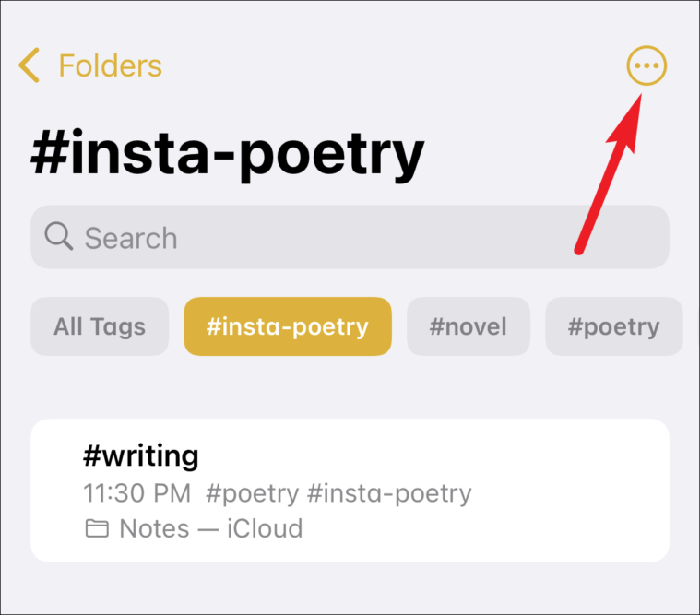The image size is (700, 615).
Task: Click the Notes — iCloud location label
Action: [x=210, y=529]
